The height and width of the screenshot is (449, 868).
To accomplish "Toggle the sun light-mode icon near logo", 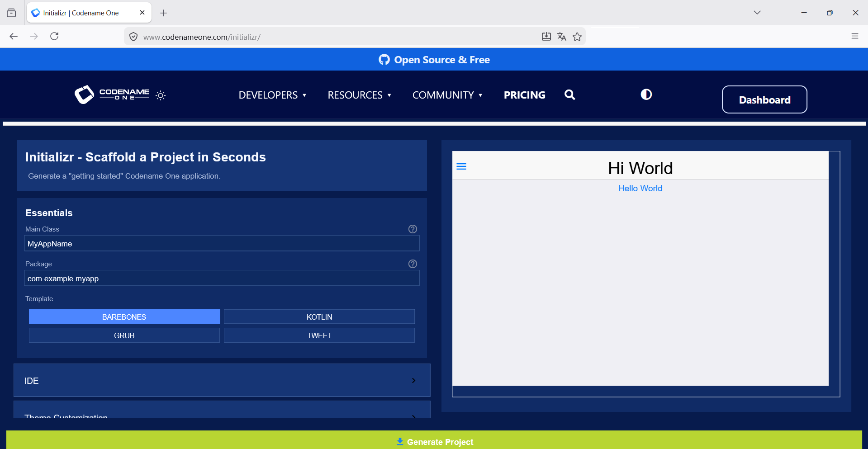I will pos(161,95).
